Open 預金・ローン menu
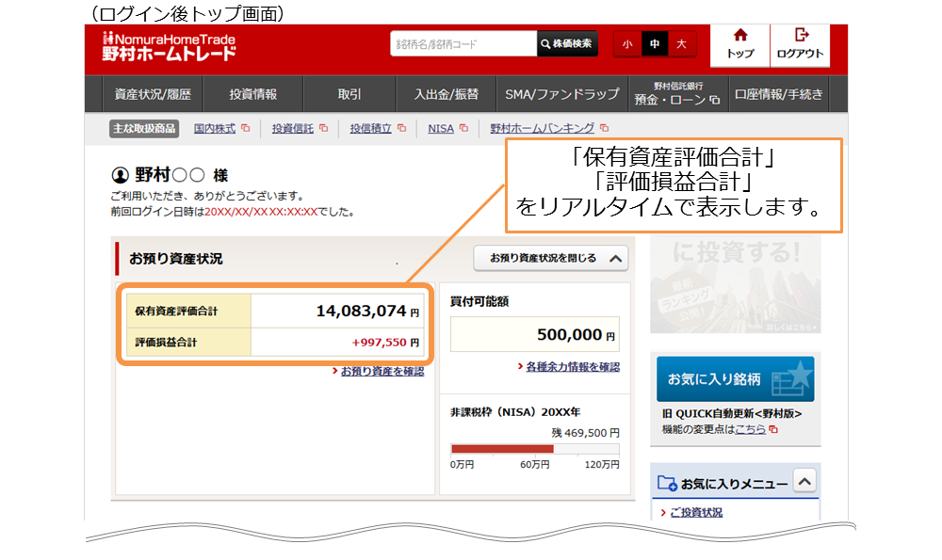The image size is (942, 560). [x=677, y=94]
